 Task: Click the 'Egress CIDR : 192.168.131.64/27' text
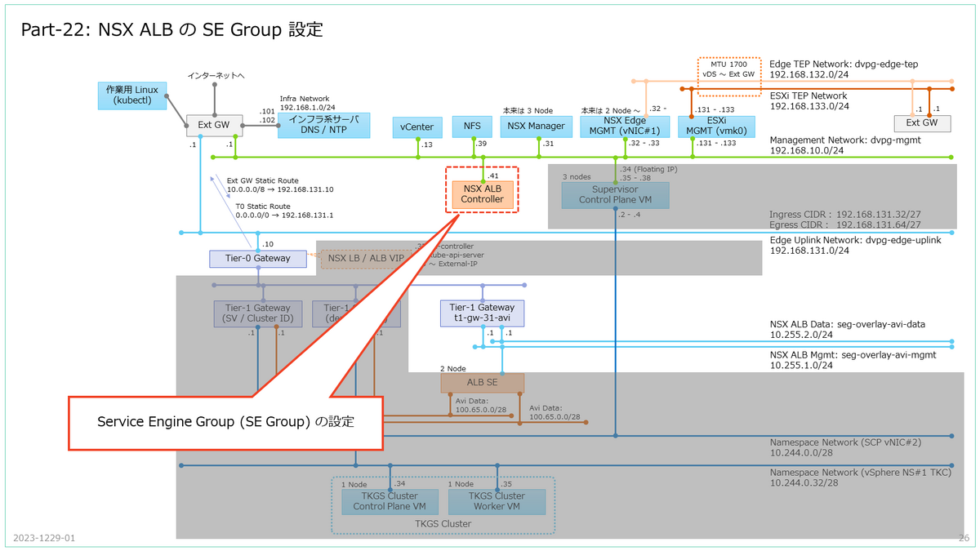845,225
